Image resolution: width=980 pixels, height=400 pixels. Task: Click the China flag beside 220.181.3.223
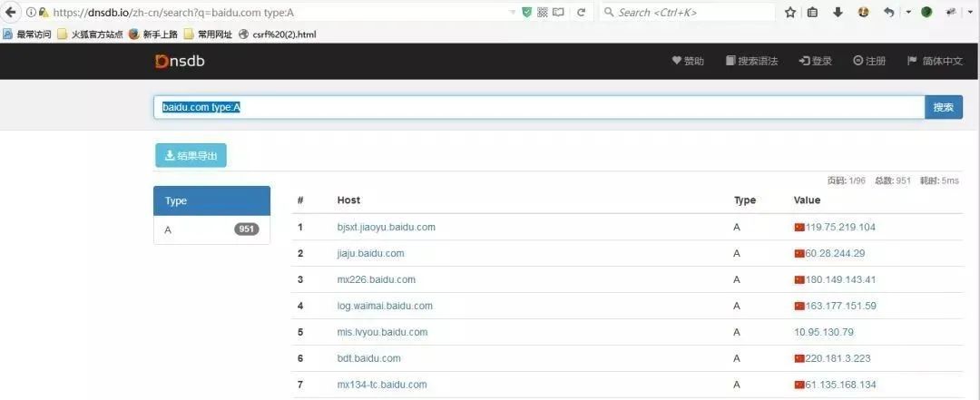point(799,359)
